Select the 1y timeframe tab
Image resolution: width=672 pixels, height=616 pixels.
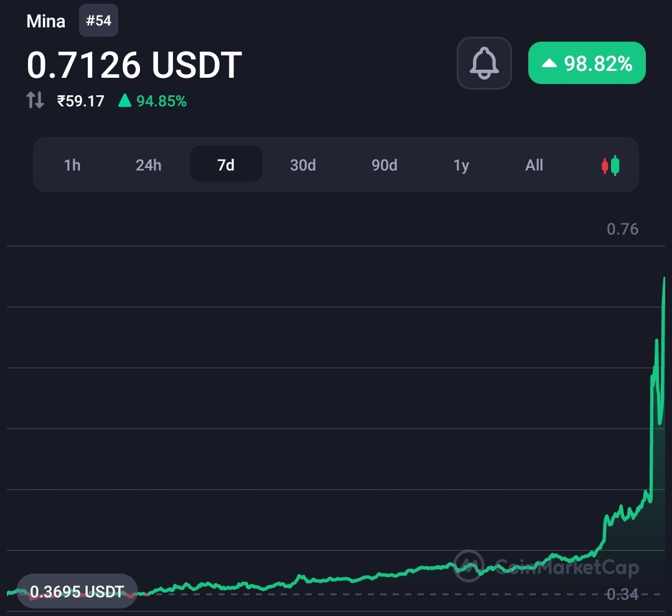[x=461, y=165]
